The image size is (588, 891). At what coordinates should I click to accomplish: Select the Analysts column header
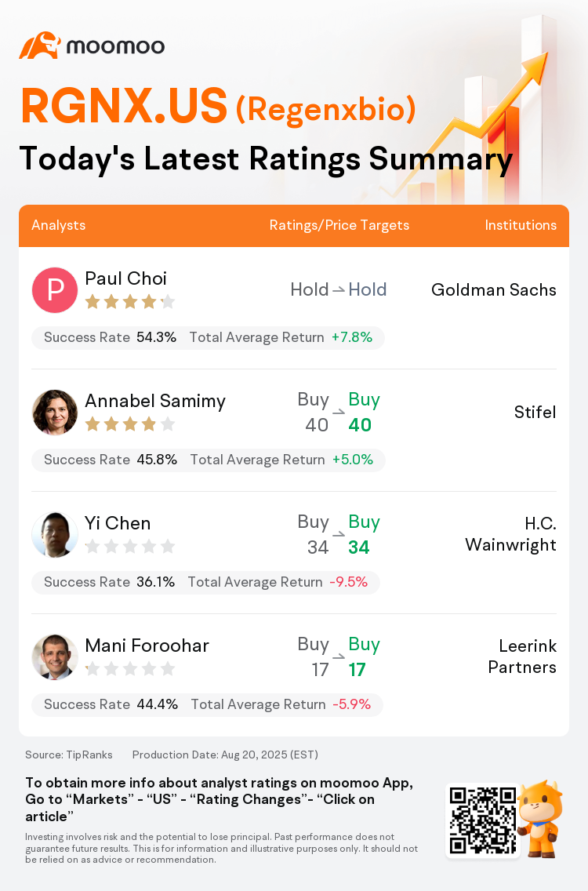point(59,226)
